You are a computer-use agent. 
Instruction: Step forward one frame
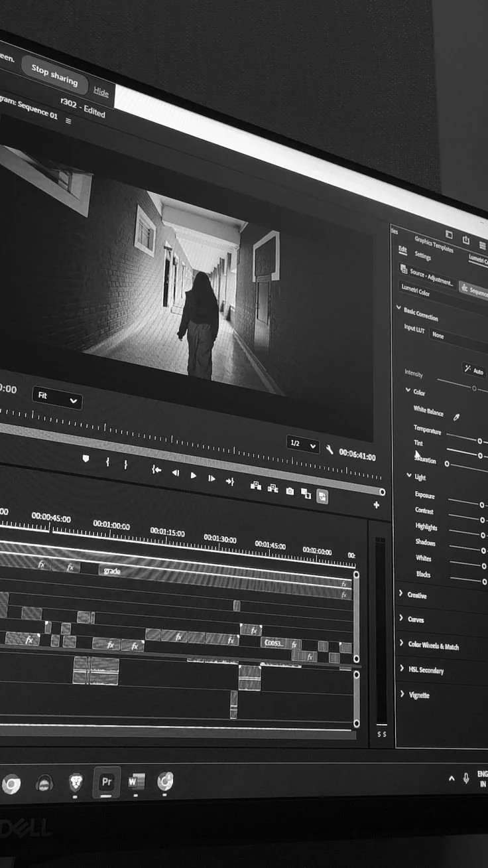coord(212,478)
